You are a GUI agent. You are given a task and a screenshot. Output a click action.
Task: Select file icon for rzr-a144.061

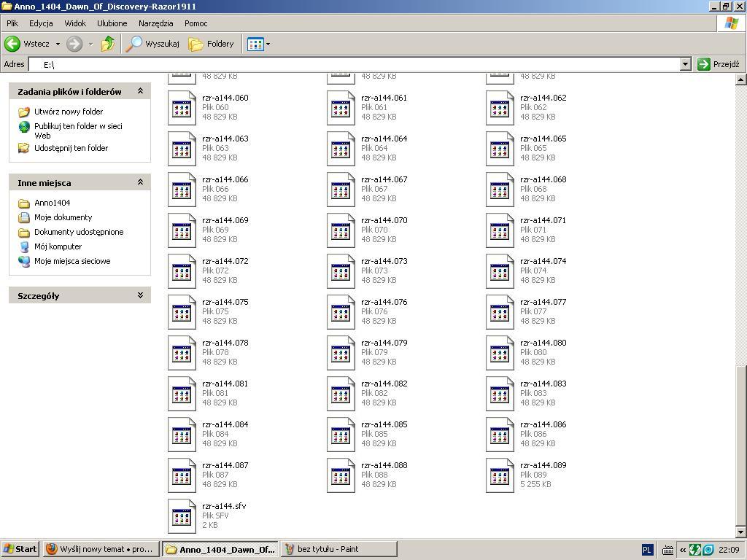click(x=341, y=108)
